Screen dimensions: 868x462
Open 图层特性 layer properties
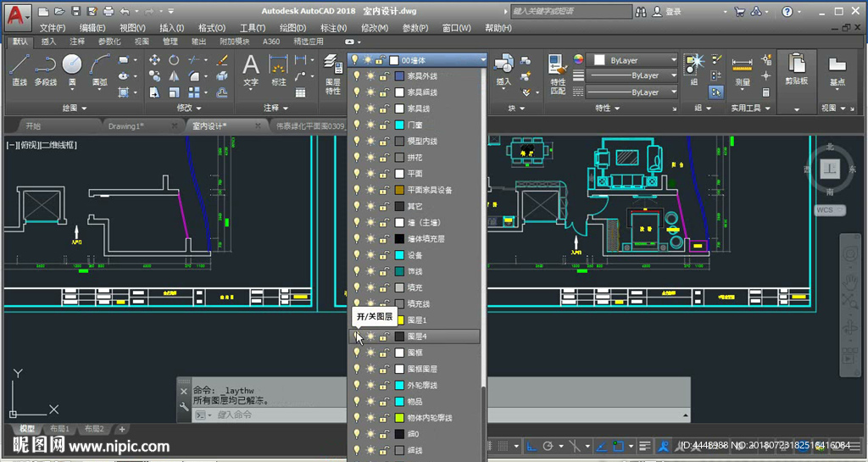click(332, 74)
